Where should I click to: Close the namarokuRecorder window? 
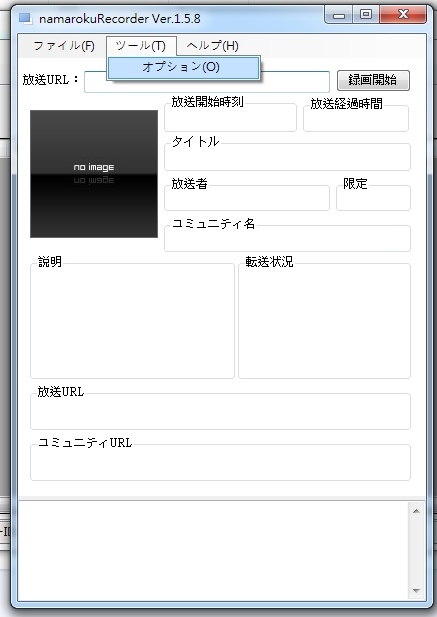pos(404,15)
